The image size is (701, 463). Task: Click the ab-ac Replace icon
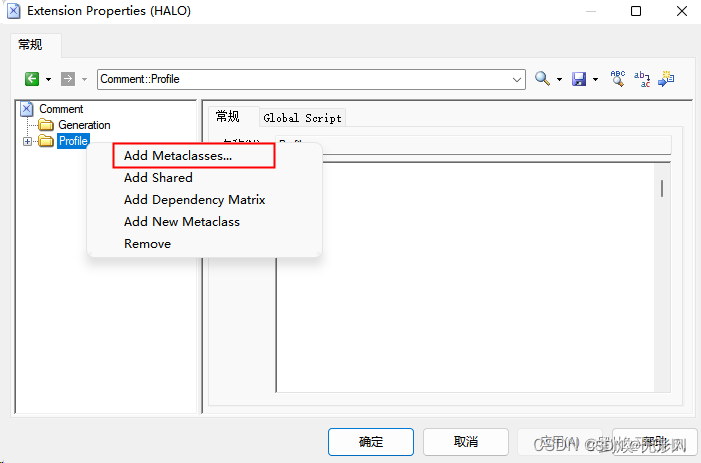point(642,79)
